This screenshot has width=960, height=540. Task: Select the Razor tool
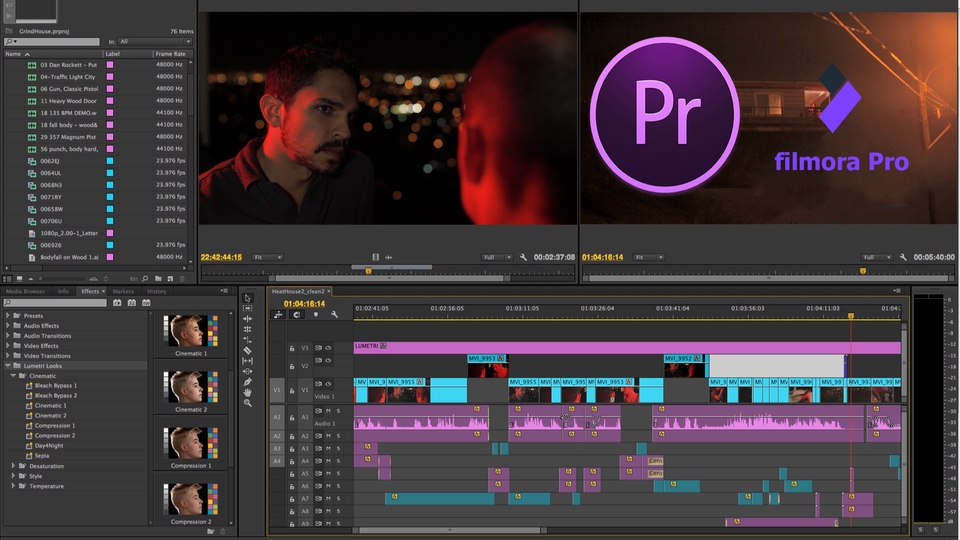point(247,350)
